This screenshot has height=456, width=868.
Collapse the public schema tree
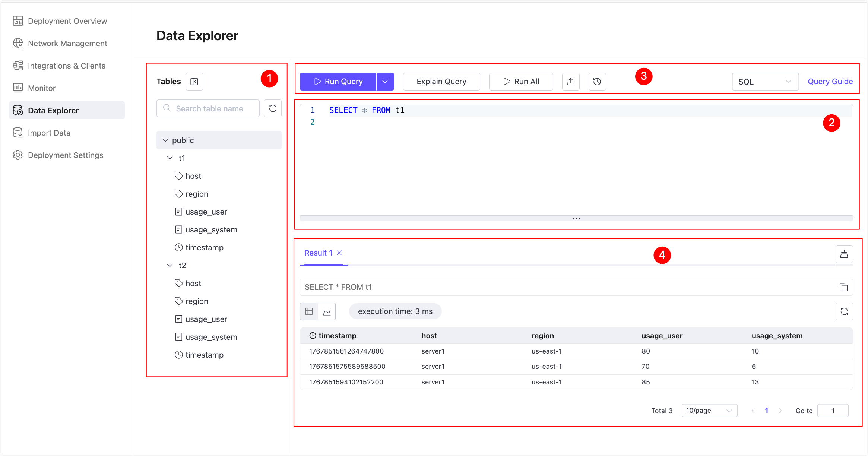pyautogui.click(x=165, y=140)
